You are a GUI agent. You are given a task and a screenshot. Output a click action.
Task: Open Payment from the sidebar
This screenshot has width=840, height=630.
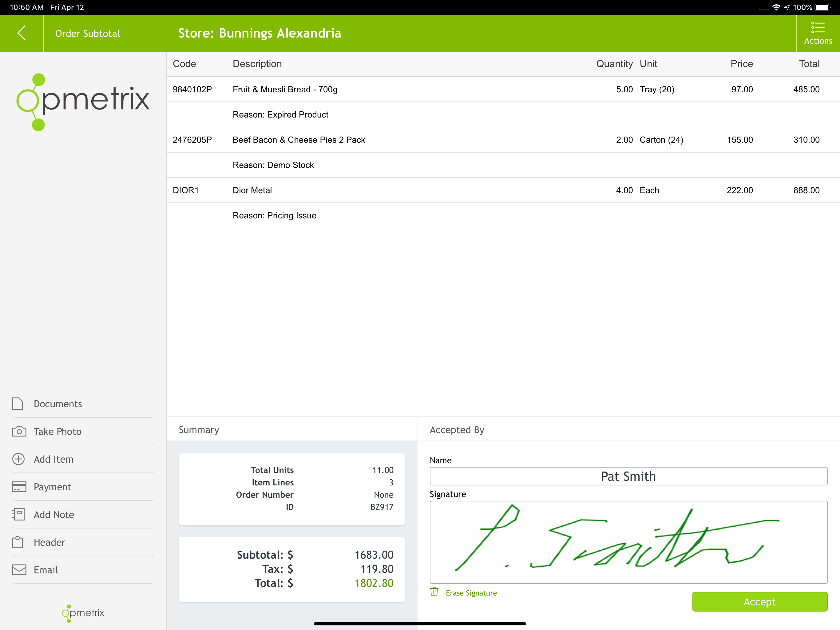(83, 487)
